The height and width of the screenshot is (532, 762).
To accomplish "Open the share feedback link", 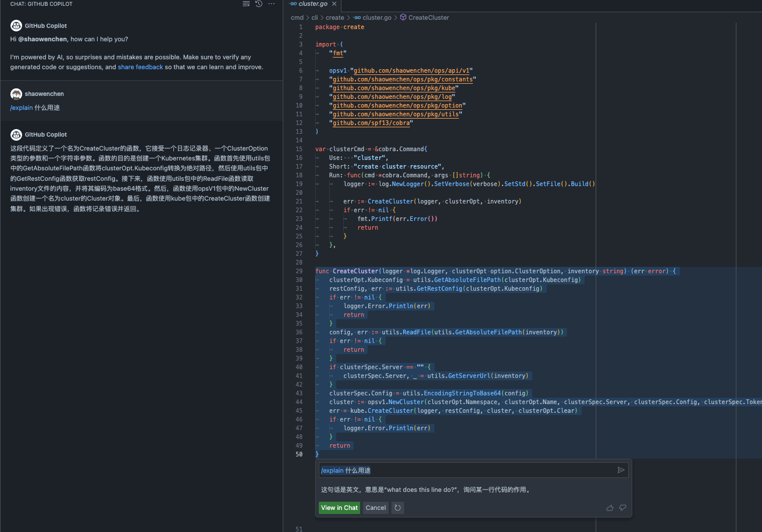I will (140, 67).
